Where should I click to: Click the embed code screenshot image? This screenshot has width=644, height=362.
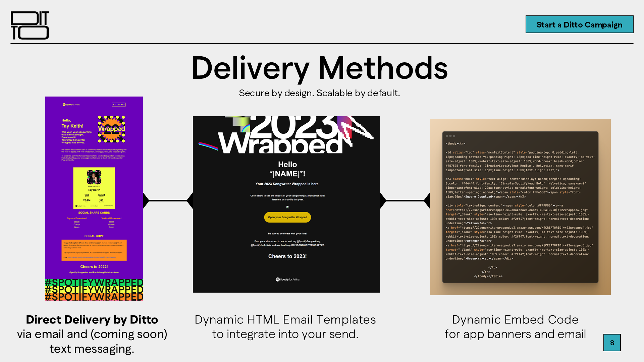pos(520,207)
